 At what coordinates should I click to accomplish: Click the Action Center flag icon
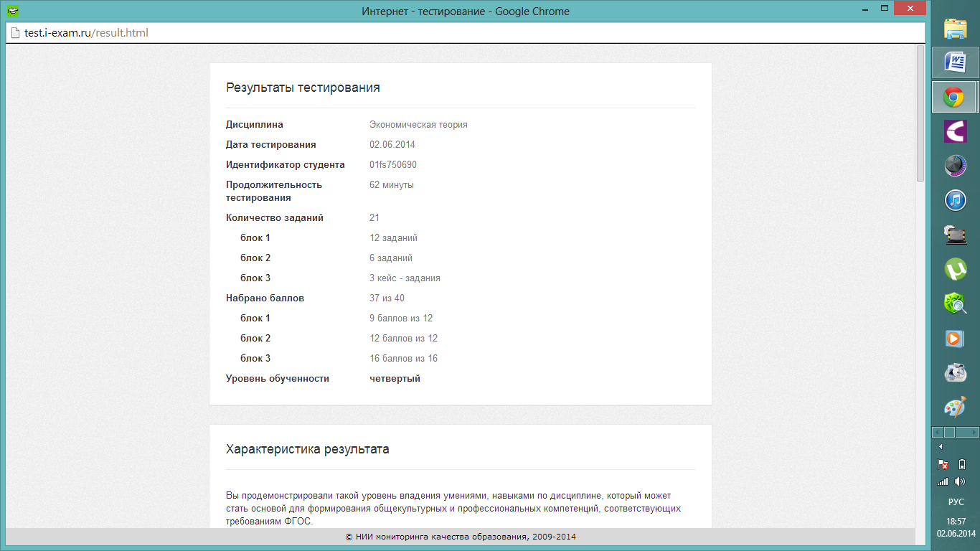pyautogui.click(x=943, y=464)
